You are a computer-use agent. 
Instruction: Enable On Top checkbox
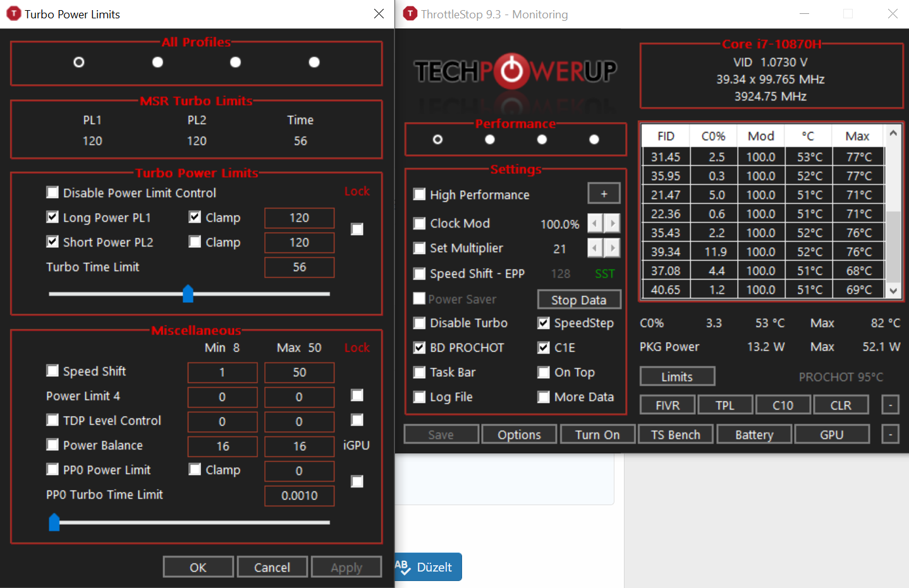(544, 372)
